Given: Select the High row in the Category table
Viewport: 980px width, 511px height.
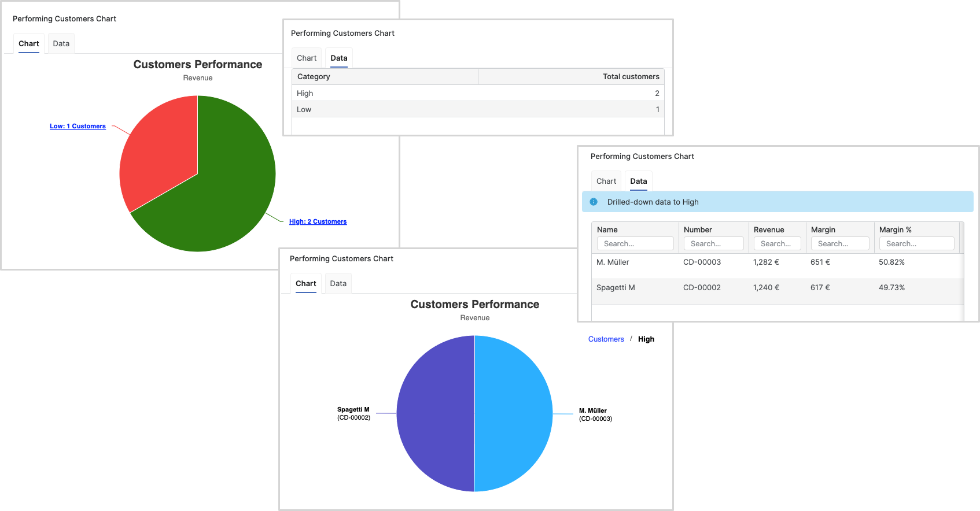Looking at the screenshot, I should click(x=478, y=93).
